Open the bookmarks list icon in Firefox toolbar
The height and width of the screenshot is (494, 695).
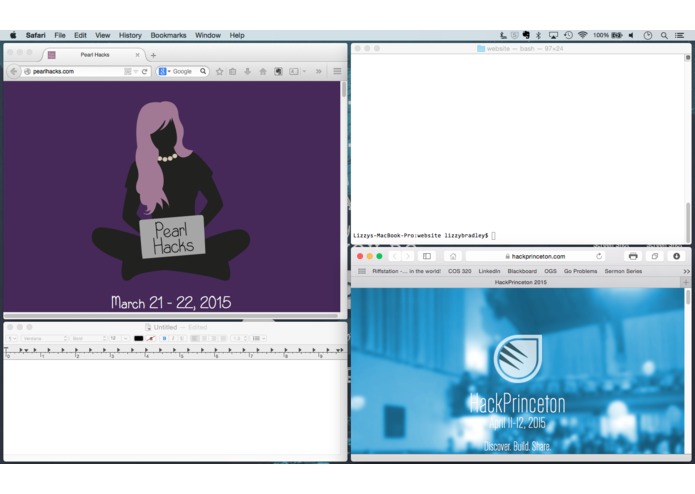click(233, 71)
